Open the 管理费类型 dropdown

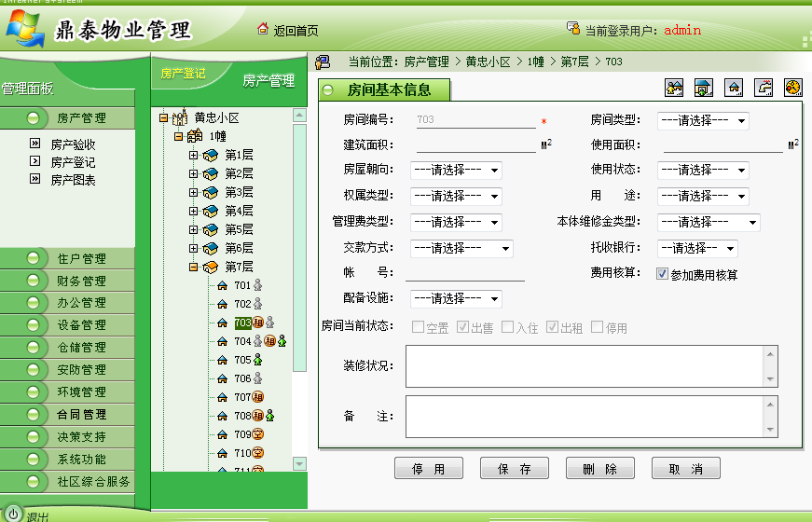(x=456, y=222)
